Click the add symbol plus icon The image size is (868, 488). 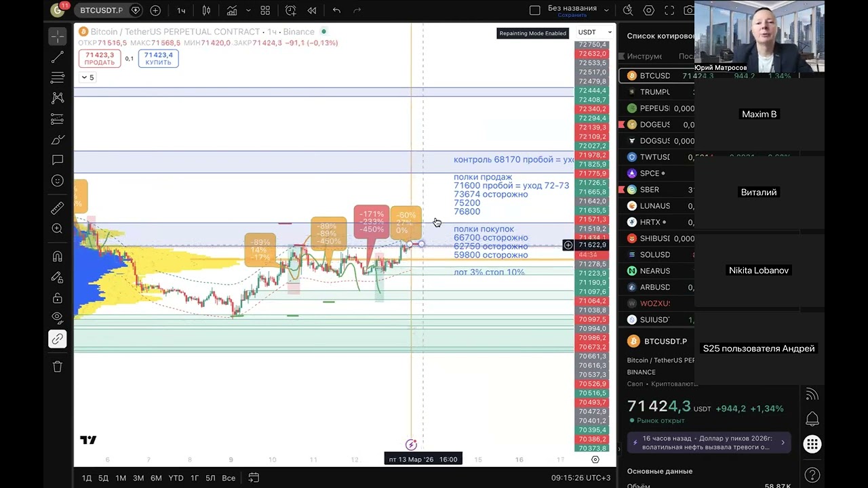pos(155,10)
